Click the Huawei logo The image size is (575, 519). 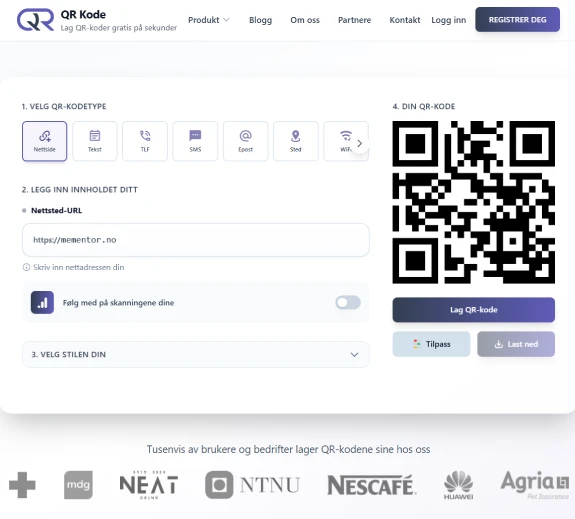point(458,485)
